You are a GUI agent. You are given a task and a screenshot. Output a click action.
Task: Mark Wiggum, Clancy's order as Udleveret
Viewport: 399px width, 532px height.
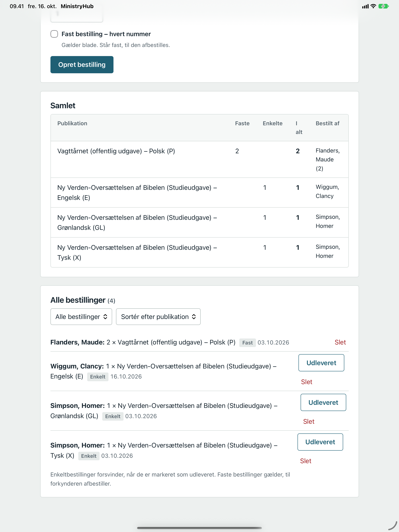[321, 363]
